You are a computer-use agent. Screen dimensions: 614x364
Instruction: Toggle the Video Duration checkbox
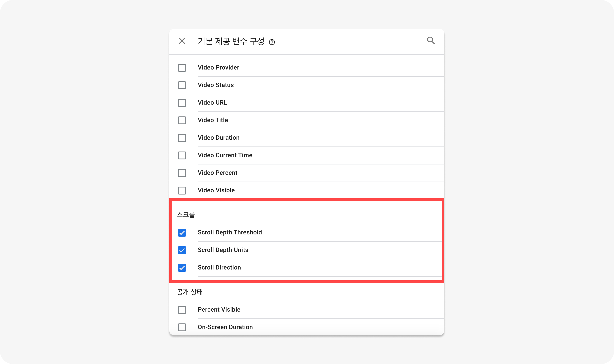point(182,138)
